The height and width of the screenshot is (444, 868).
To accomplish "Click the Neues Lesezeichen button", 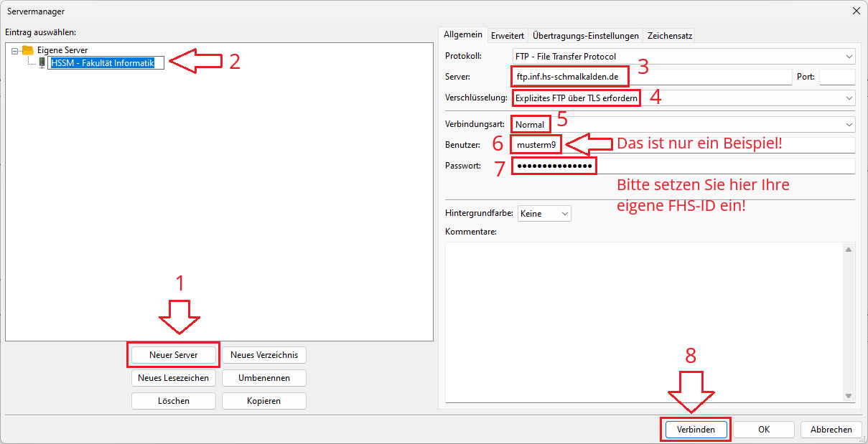I will click(174, 378).
